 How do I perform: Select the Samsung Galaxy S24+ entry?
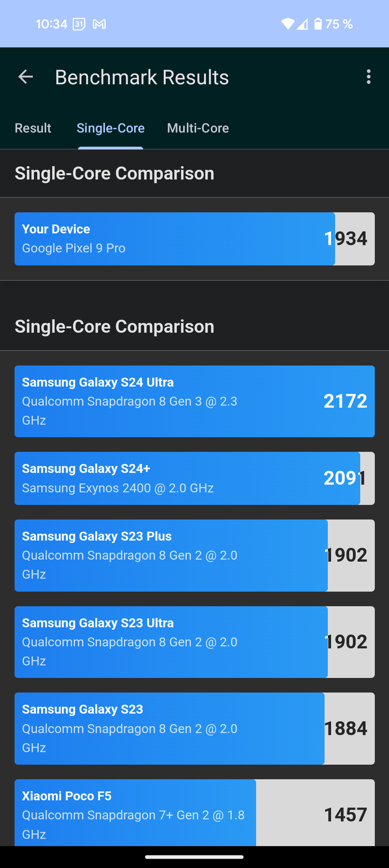pyautogui.click(x=194, y=478)
